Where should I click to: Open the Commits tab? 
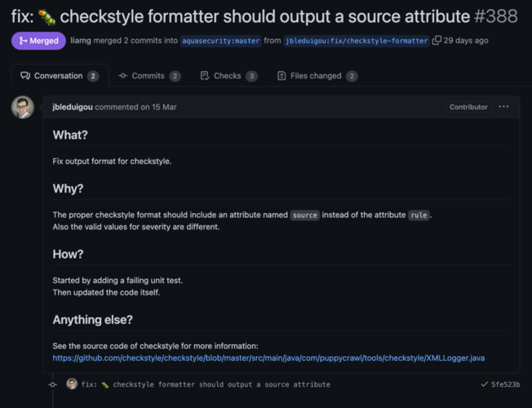149,76
